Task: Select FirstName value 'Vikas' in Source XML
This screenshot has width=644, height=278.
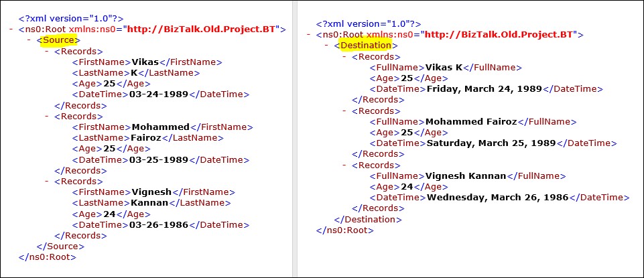Action: tap(145, 62)
